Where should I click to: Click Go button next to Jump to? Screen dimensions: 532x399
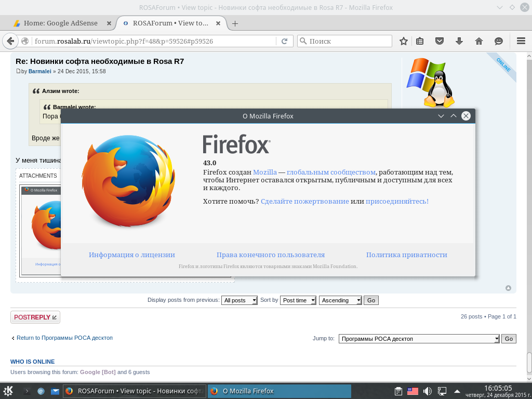click(x=509, y=339)
